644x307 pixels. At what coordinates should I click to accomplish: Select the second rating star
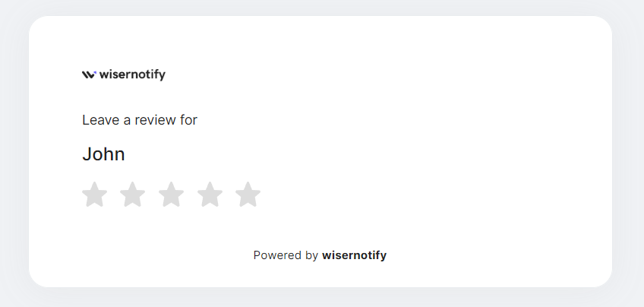[133, 195]
